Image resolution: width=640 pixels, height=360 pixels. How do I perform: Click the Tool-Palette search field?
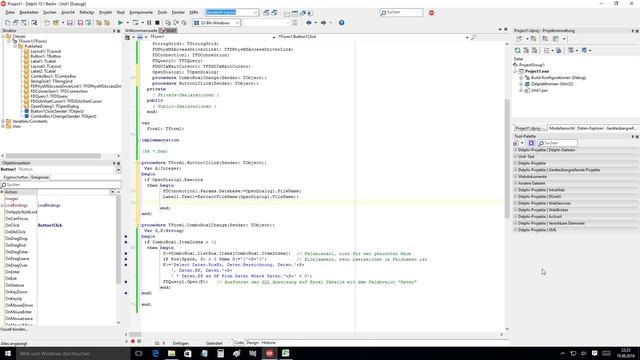(x=557, y=143)
